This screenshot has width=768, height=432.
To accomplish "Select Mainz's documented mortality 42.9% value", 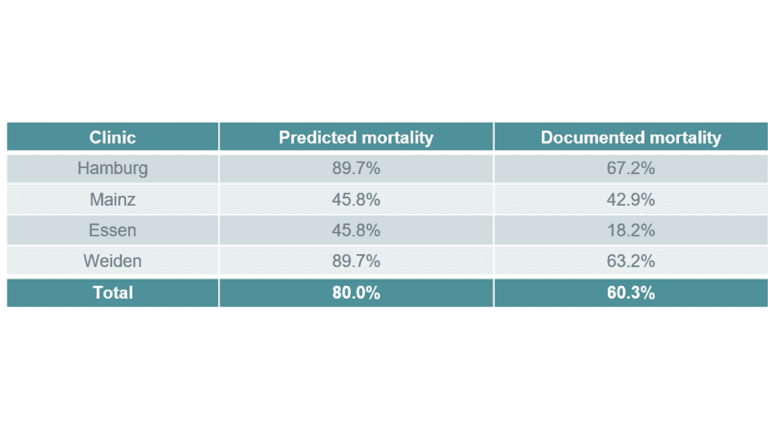I will (x=630, y=199).
